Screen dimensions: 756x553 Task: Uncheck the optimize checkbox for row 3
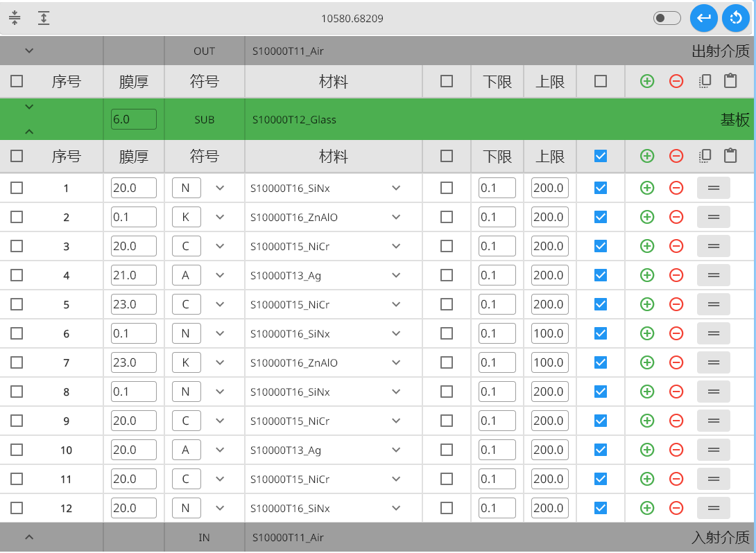[601, 246]
